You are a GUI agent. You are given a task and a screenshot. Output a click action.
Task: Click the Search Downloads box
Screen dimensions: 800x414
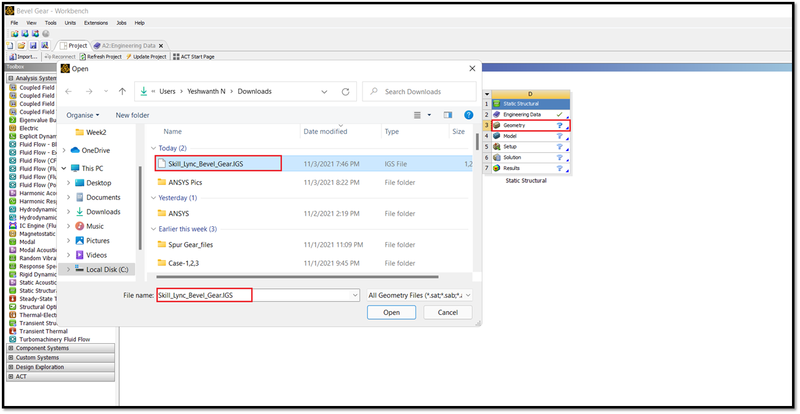[x=419, y=92]
